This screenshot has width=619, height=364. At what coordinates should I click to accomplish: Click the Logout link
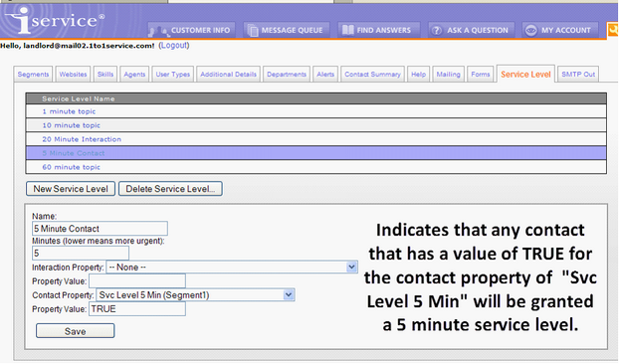click(174, 46)
